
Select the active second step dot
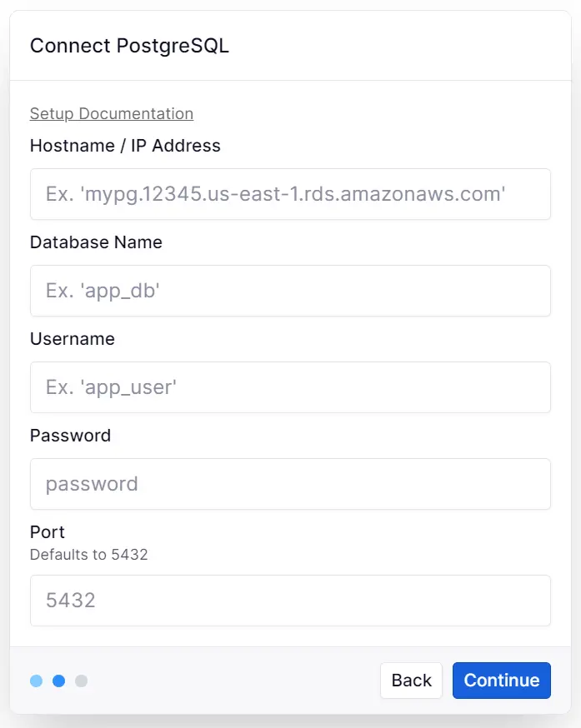(x=58, y=681)
